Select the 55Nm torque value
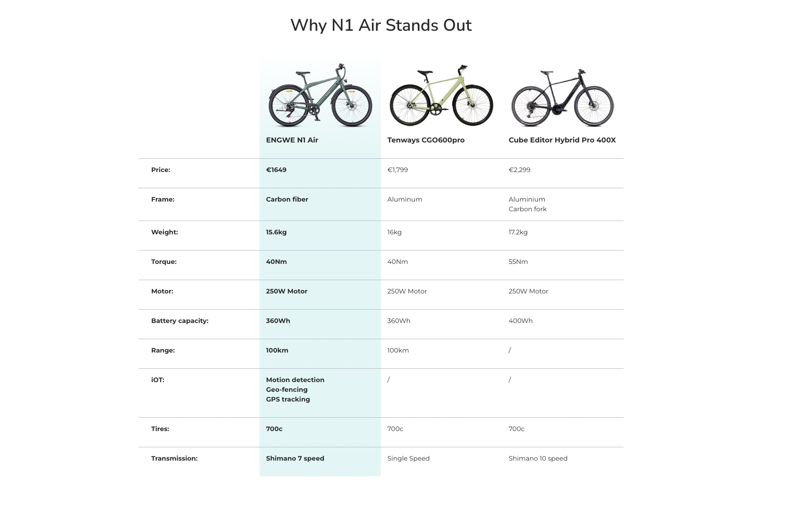Image resolution: width=812 pixels, height=510 pixels. [x=518, y=262]
